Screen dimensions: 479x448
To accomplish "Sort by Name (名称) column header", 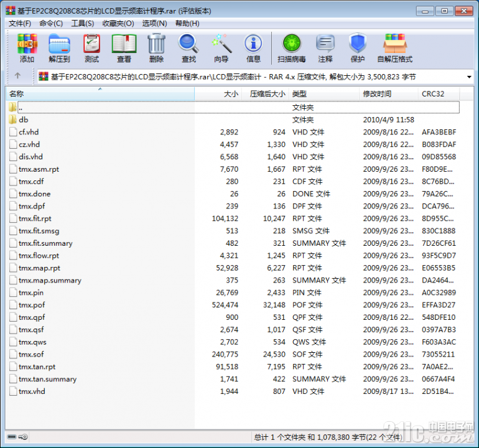I will click(x=100, y=94).
